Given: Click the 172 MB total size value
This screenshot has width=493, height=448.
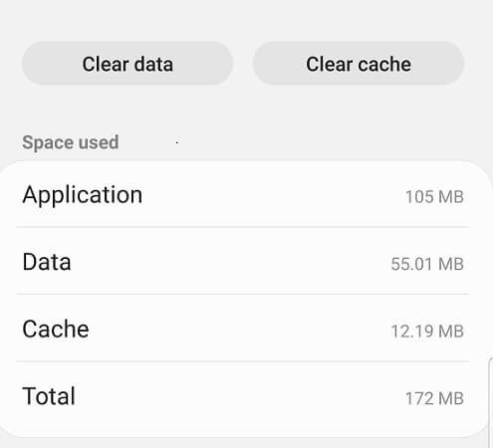Looking at the screenshot, I should 434,398.
